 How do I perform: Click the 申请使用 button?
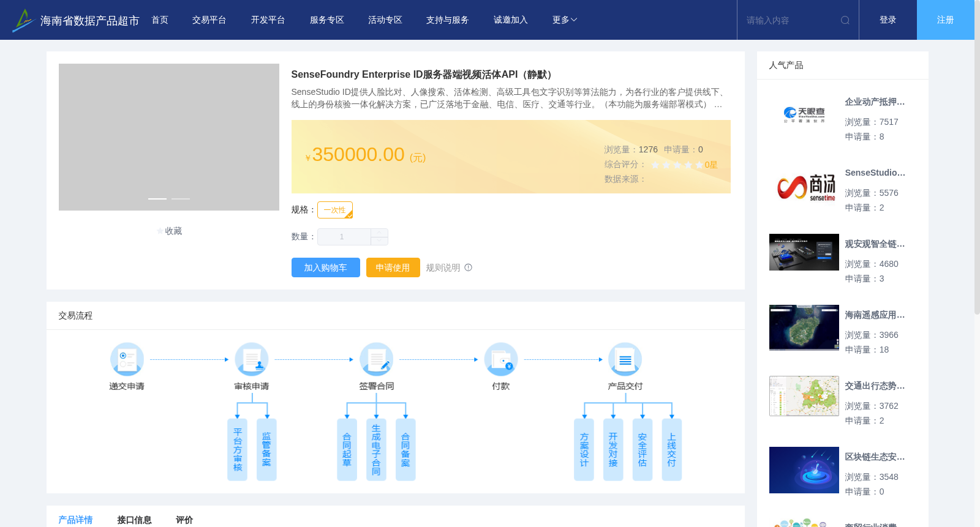[393, 267]
